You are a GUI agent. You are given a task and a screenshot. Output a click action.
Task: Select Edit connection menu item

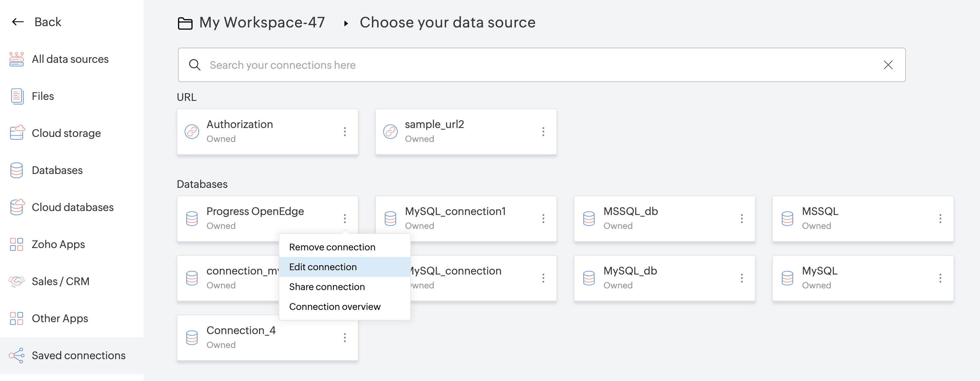point(323,267)
